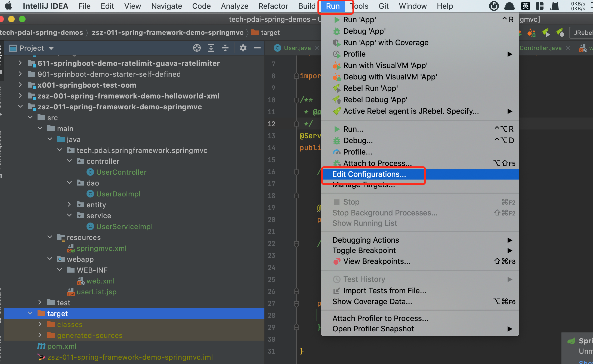Screen dimensions: 593x364
Task: Click the input method '英' menu bar icon
Action: (x=525, y=6)
